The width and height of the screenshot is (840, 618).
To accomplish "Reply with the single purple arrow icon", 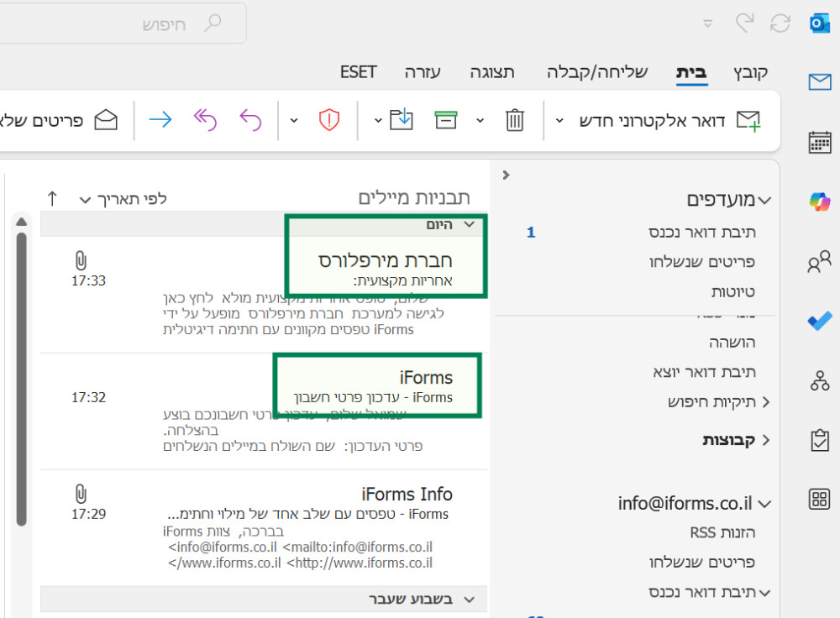I will [x=250, y=120].
